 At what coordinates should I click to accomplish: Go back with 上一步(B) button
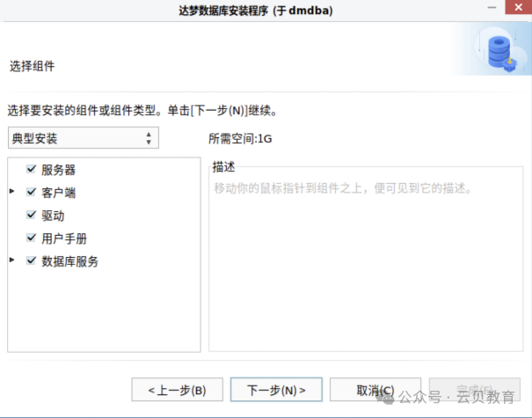pos(177,390)
